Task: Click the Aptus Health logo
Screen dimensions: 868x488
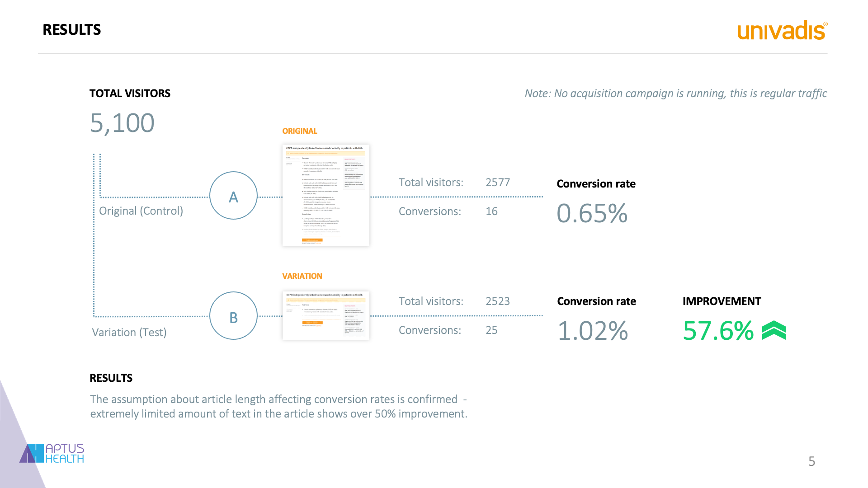Action: pos(52,453)
